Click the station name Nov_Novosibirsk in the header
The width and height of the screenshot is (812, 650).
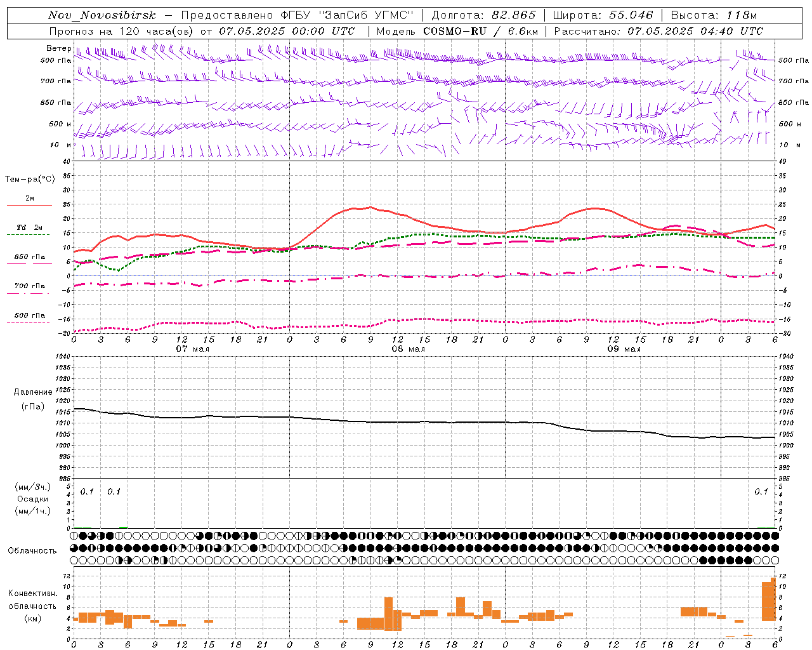[101, 15]
